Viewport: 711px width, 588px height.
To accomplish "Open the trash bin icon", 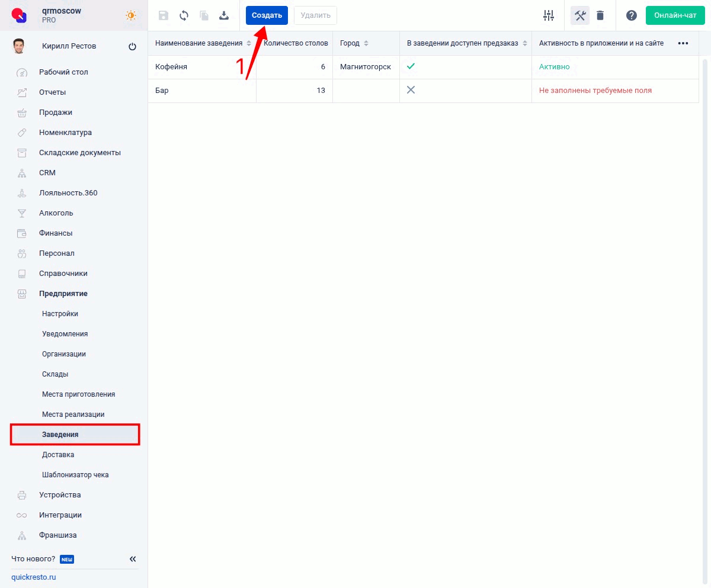I will (600, 15).
